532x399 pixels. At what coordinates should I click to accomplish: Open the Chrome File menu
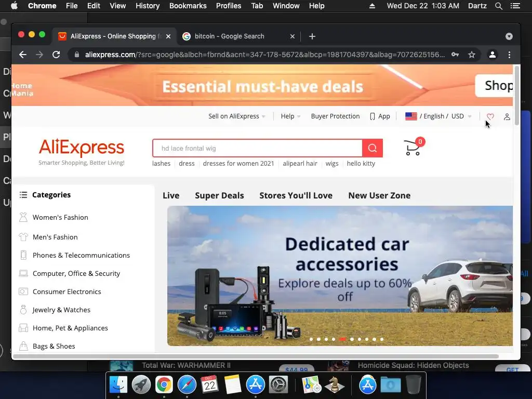(x=72, y=6)
